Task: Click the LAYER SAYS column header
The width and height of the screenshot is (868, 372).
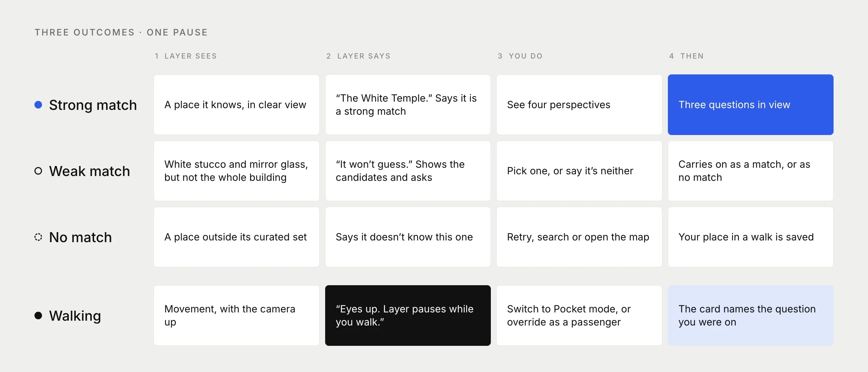Action: click(359, 56)
